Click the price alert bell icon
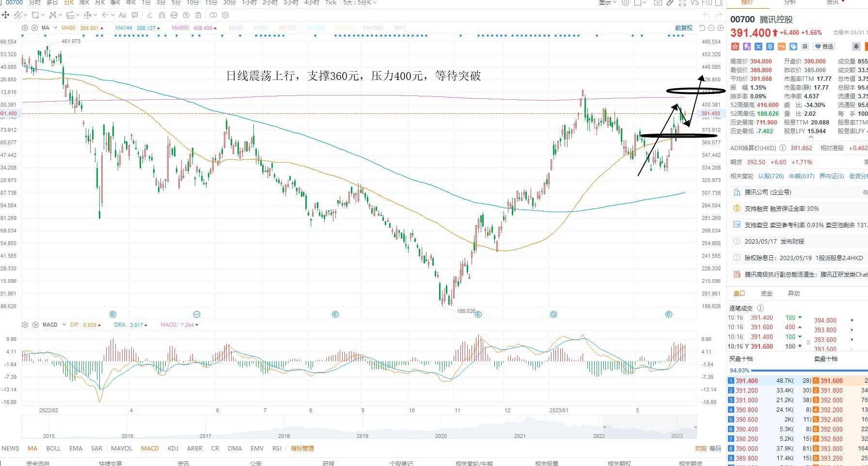The width and height of the screenshot is (868, 466). (856, 47)
